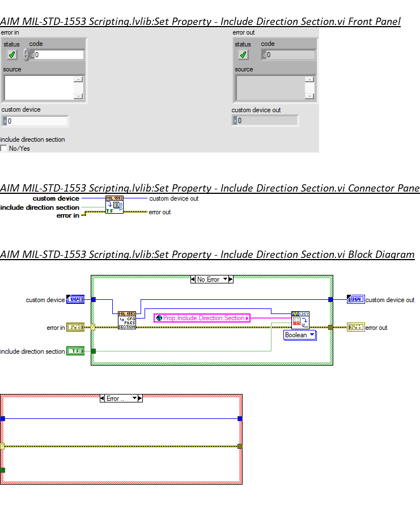Click the 'custom device out' connector pane label
This screenshot has height=513, width=420.
pos(173,198)
